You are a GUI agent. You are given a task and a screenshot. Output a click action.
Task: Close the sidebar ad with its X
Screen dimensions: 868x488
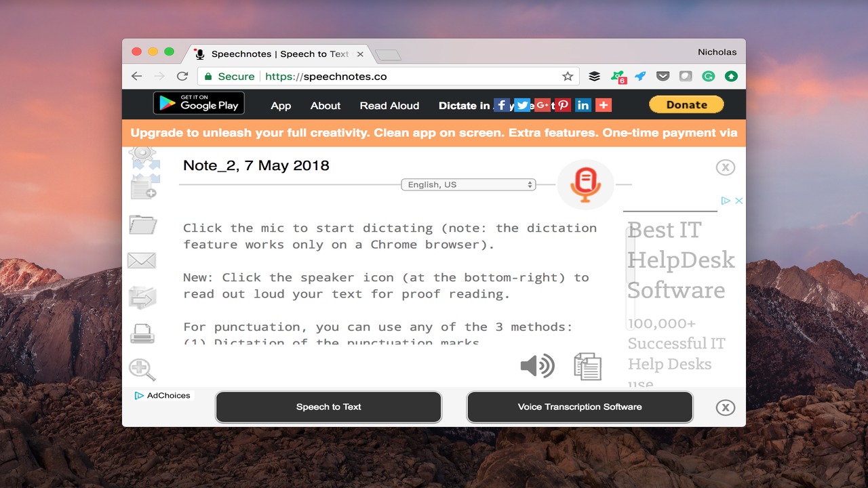pos(739,201)
